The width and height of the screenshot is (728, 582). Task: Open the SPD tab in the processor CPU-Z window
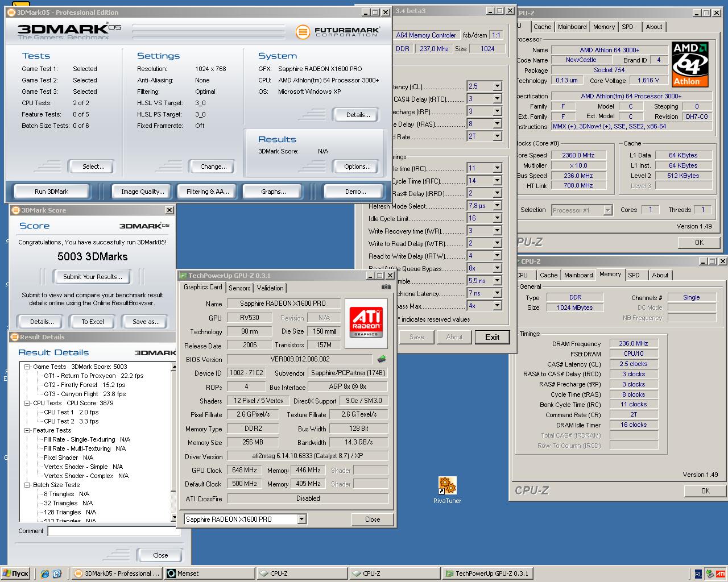pos(627,27)
